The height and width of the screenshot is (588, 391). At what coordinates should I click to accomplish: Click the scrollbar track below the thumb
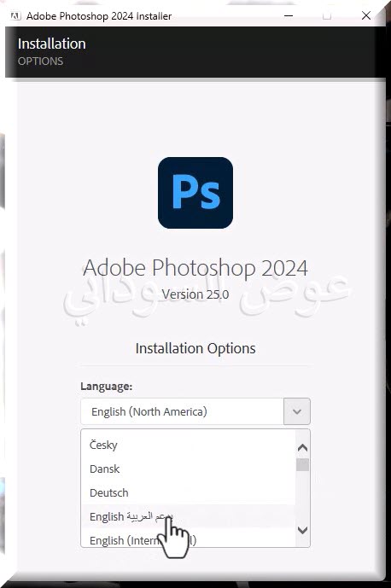point(302,497)
